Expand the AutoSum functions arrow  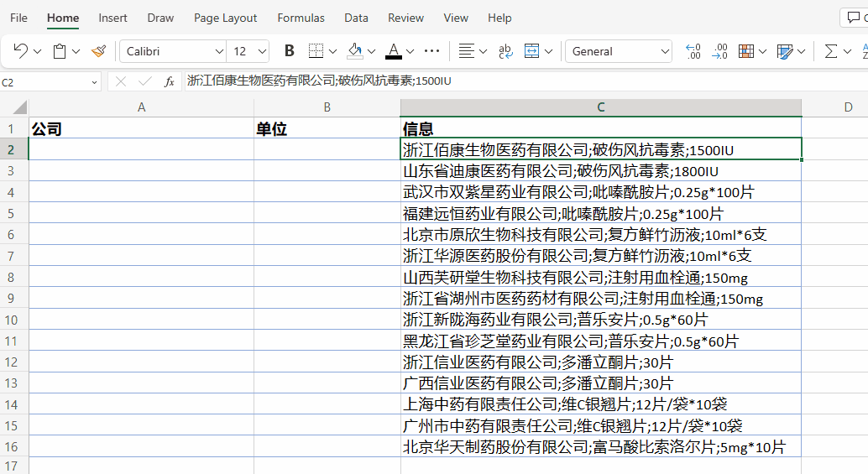point(848,51)
